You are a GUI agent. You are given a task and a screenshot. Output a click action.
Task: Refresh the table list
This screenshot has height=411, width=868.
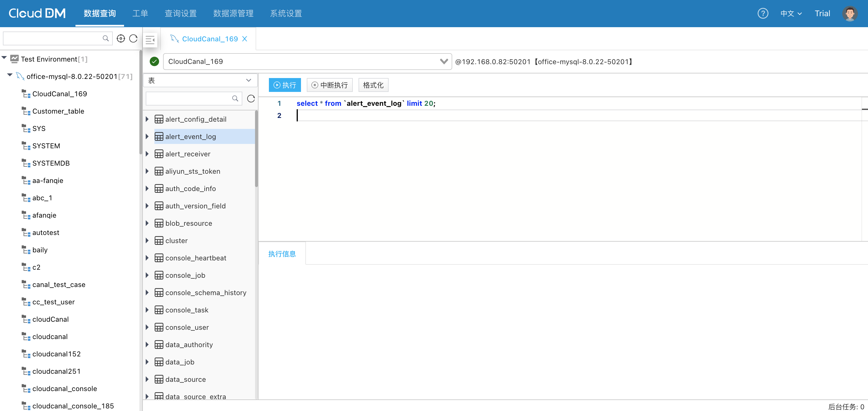pos(251,99)
